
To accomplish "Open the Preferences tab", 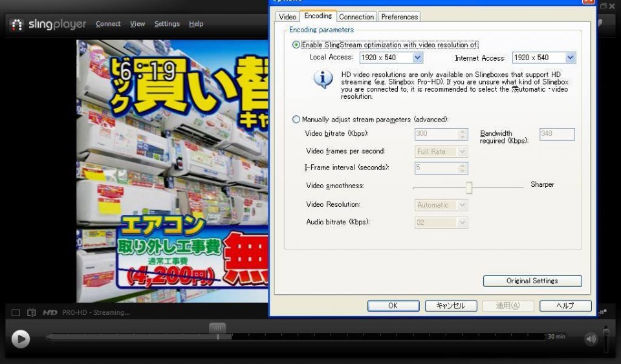I will [x=399, y=17].
